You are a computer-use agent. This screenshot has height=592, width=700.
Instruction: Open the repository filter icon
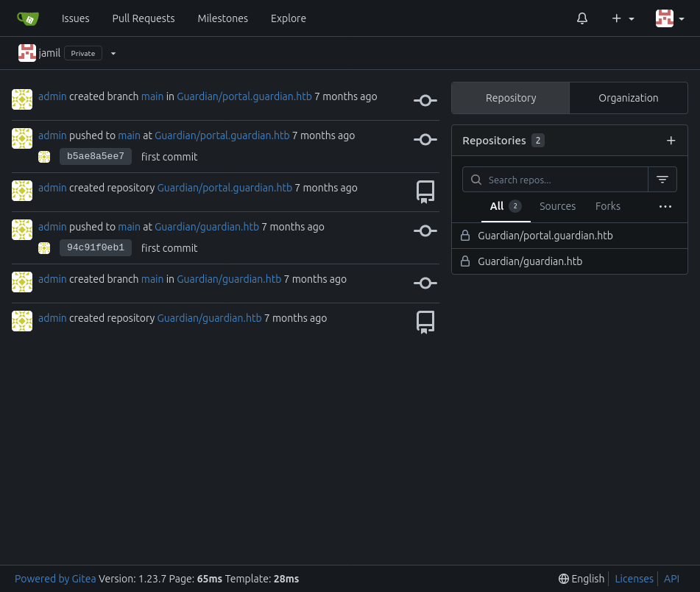pyautogui.click(x=662, y=180)
